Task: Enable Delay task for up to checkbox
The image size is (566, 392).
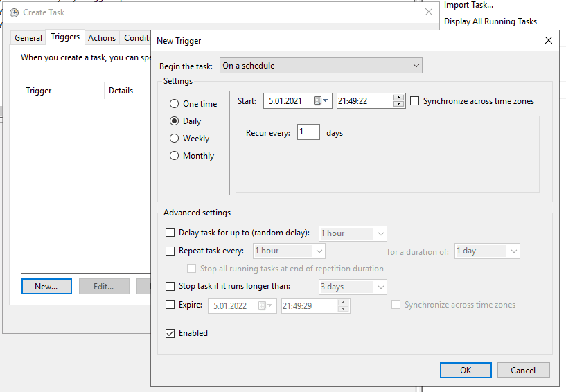Action: 170,233
